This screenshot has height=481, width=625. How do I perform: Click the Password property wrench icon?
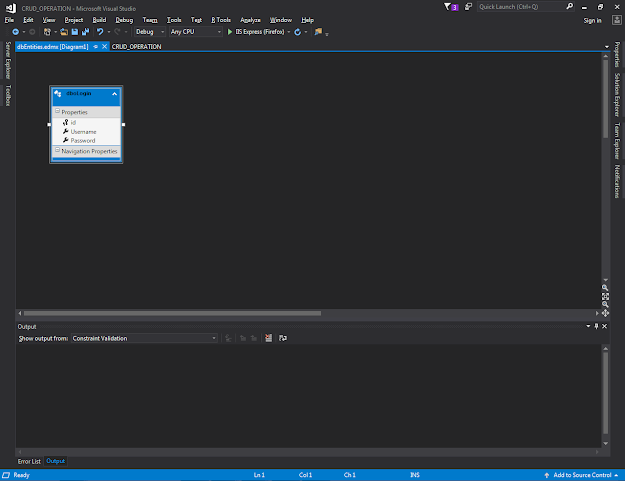click(65, 140)
